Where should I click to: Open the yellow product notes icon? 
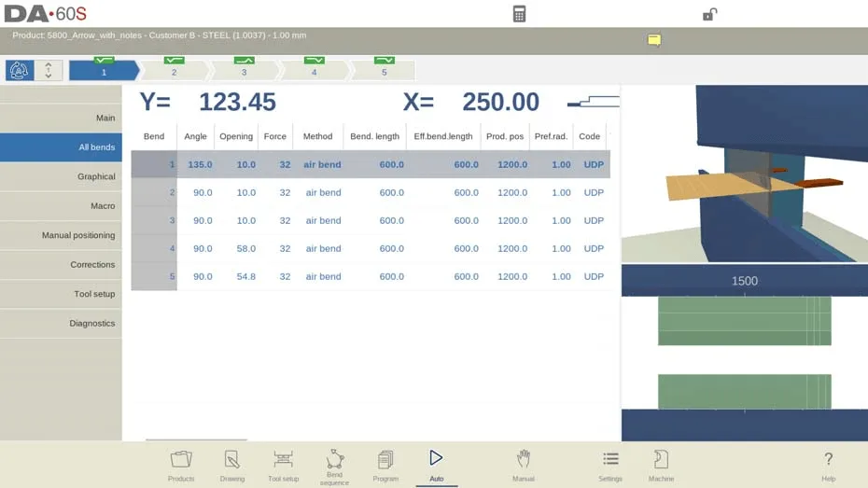pyautogui.click(x=654, y=40)
